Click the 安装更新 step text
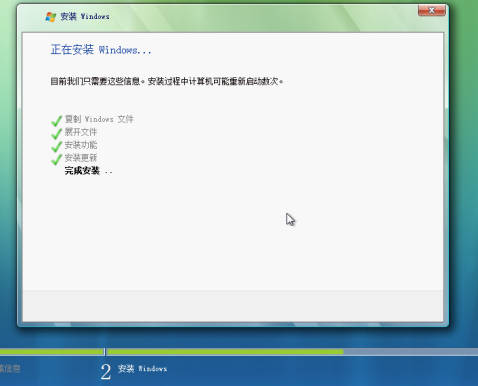Image resolution: width=478 pixels, height=386 pixels. (x=81, y=158)
